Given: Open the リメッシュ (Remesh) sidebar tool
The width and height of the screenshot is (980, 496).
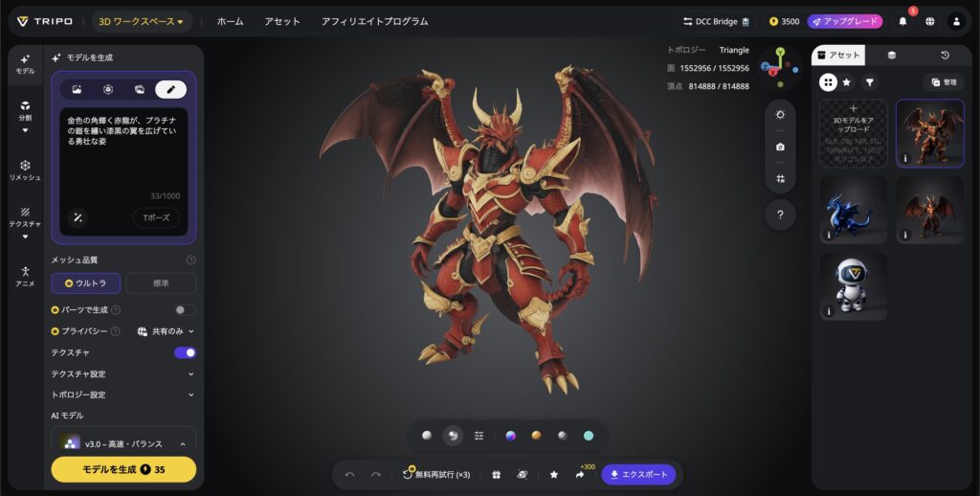Looking at the screenshot, I should (x=24, y=170).
